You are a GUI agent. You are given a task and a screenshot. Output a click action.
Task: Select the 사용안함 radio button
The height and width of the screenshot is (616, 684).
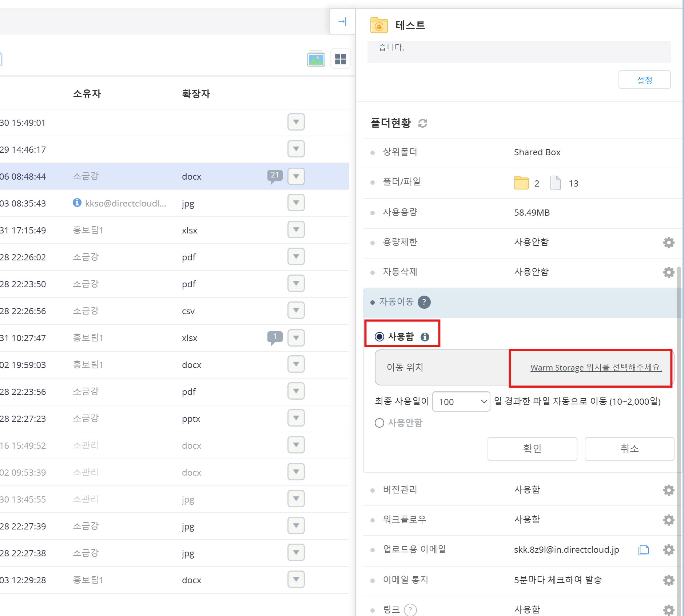[379, 423]
